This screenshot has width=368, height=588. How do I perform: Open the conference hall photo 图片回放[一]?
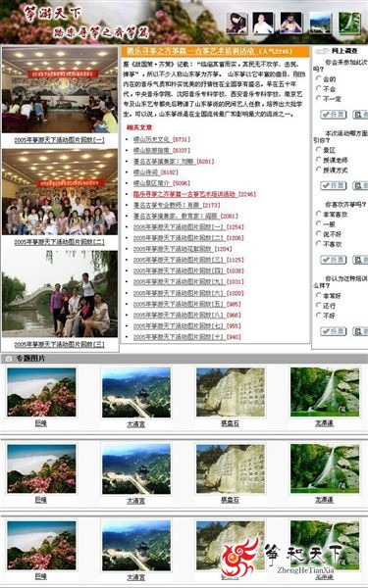(60, 90)
